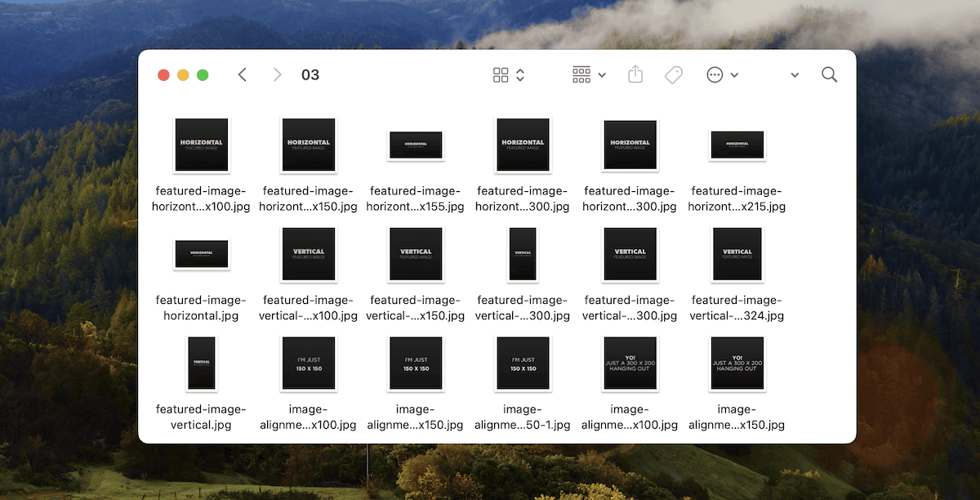
Task: Open the Finder search magnifier
Action: click(829, 75)
